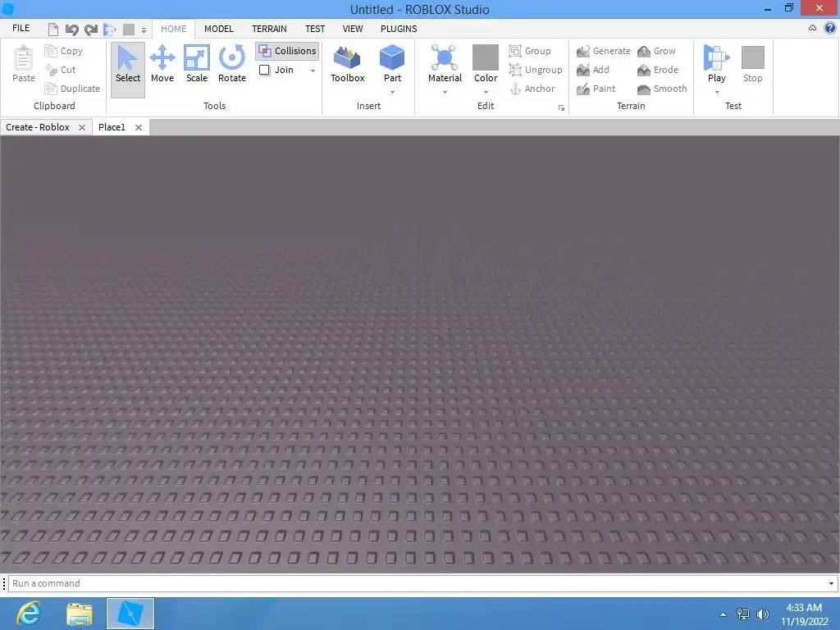Open quick access toolbar customize dropdown
The image size is (840, 630).
point(144,30)
